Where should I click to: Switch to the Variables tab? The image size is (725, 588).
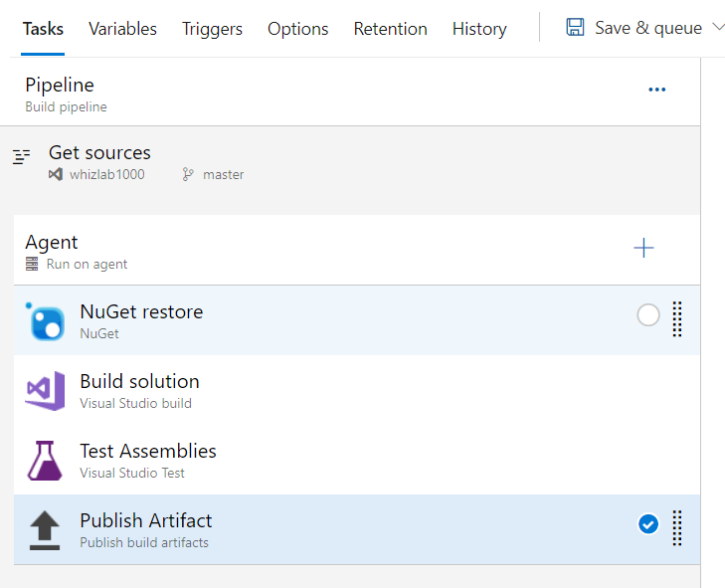click(x=122, y=29)
